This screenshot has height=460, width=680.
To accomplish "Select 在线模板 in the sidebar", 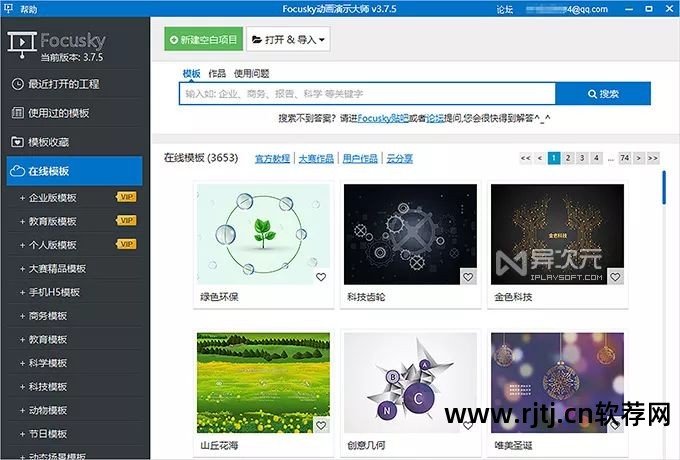I will point(75,171).
